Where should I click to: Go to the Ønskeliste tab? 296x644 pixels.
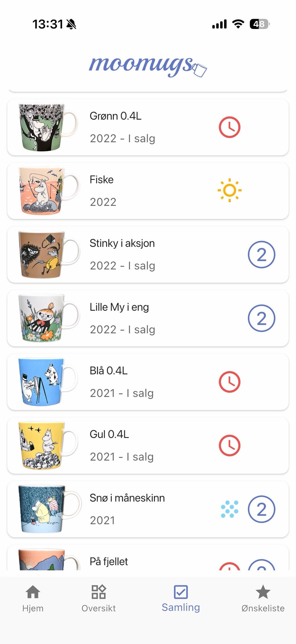(263, 599)
